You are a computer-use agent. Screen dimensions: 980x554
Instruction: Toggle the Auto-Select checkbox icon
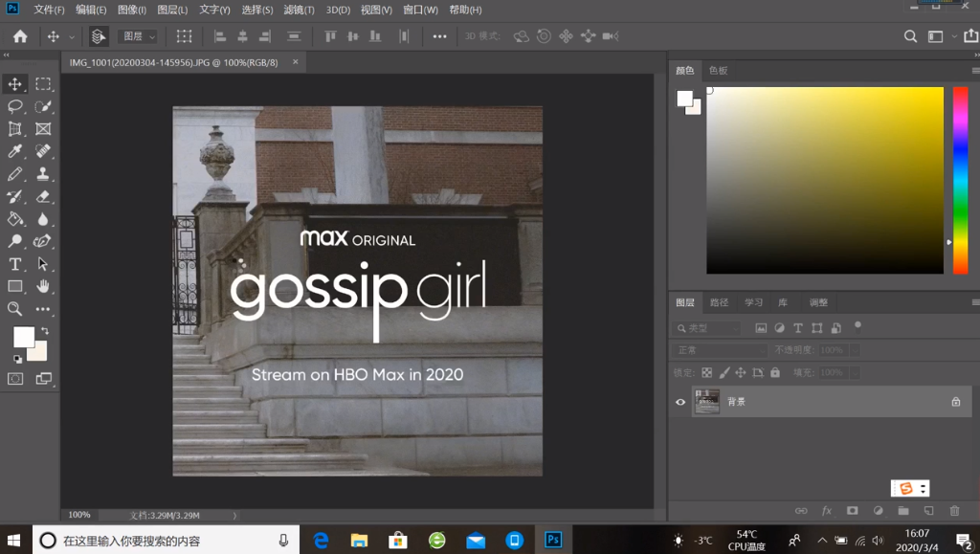click(99, 36)
